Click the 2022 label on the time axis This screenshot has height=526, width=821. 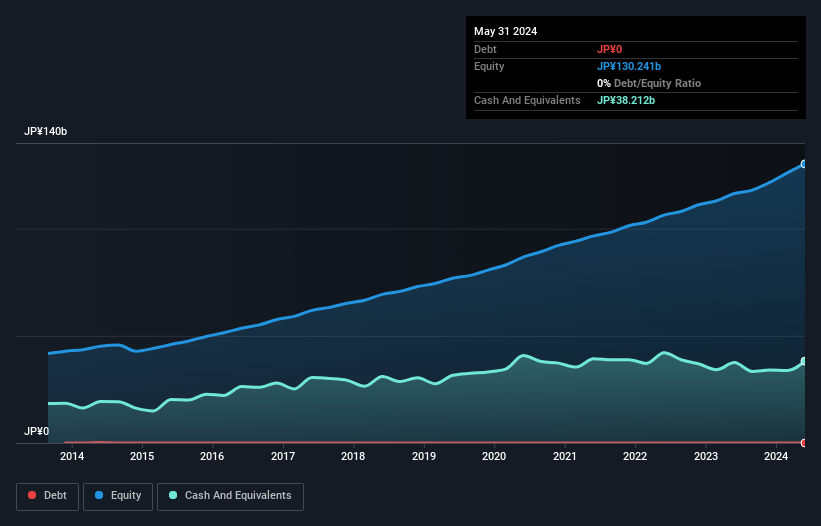[x=635, y=457]
